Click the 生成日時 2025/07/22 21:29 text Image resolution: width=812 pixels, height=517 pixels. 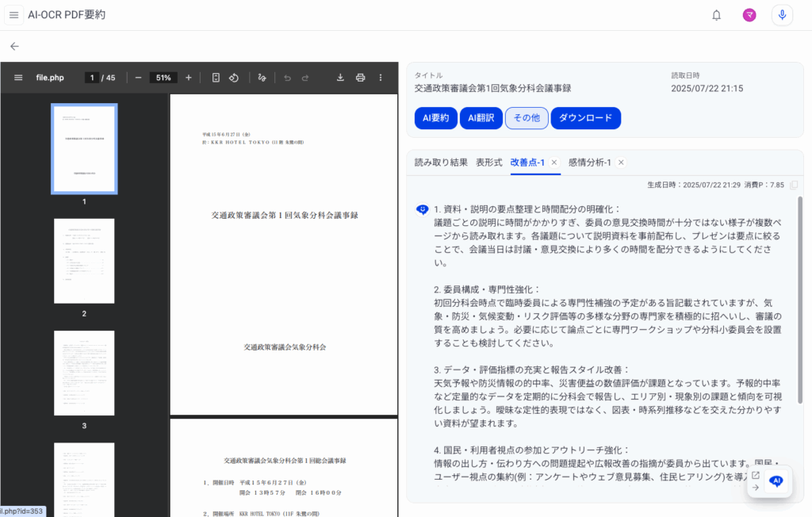tap(693, 185)
